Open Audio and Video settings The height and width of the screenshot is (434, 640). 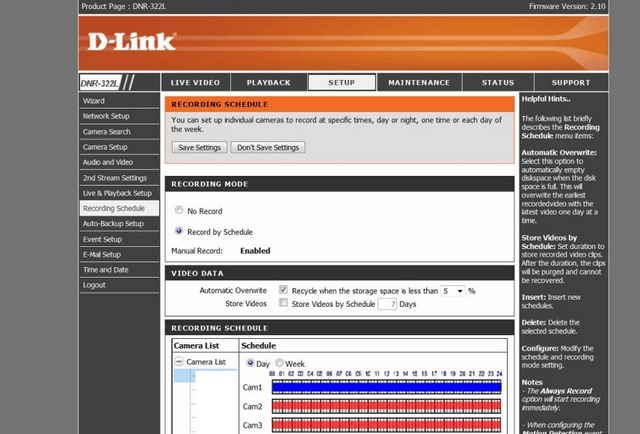[119, 162]
